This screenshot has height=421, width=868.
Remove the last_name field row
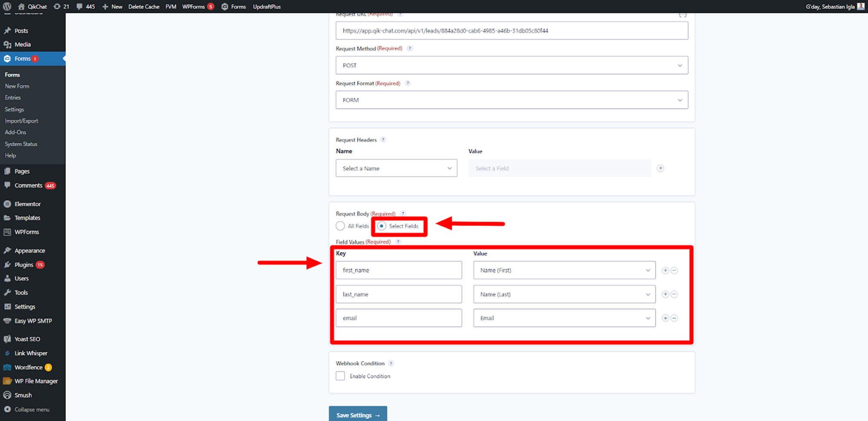point(674,294)
